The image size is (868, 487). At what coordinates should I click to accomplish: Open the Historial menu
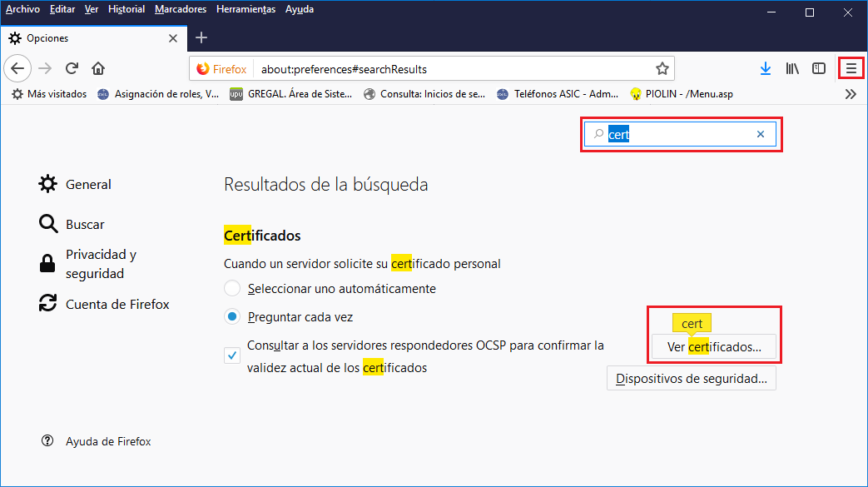126,9
